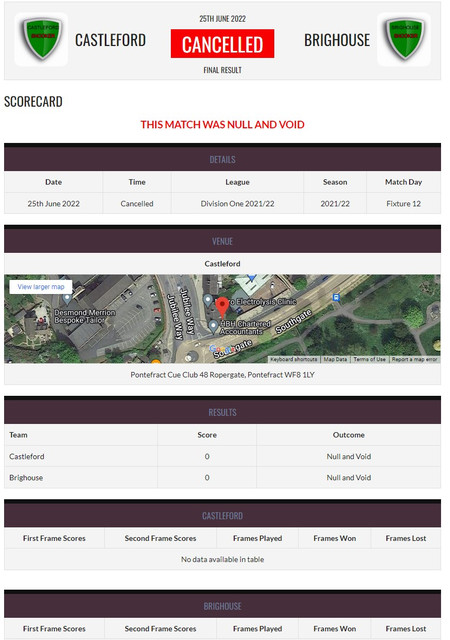
Task: Select the red location pin on the map
Action: click(222, 308)
